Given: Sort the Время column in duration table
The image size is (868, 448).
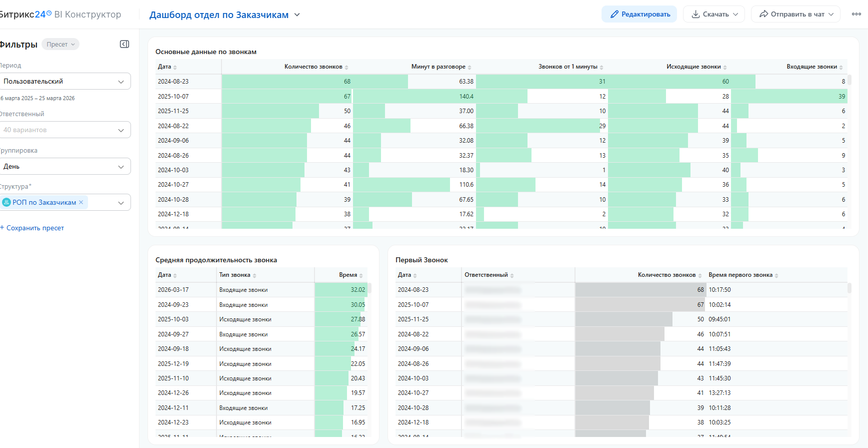Looking at the screenshot, I should [350, 275].
